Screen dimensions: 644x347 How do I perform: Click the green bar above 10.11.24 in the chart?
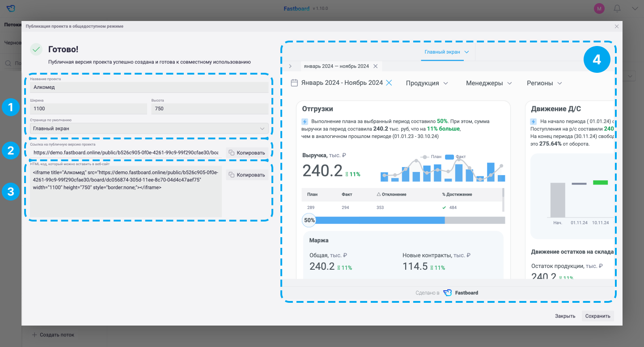[x=600, y=182]
